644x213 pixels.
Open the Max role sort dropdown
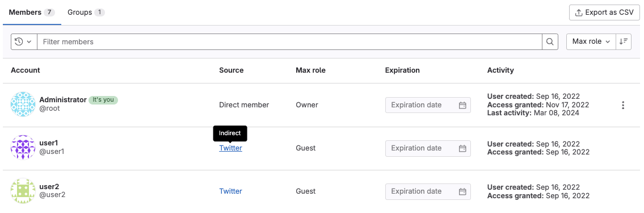[x=591, y=41]
